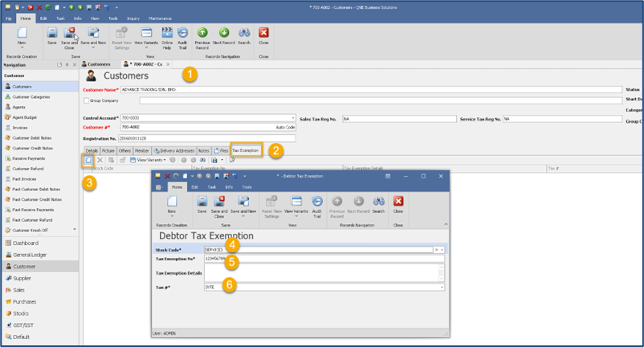
Task: Open Online Help in the main ribbon
Action: (x=167, y=37)
